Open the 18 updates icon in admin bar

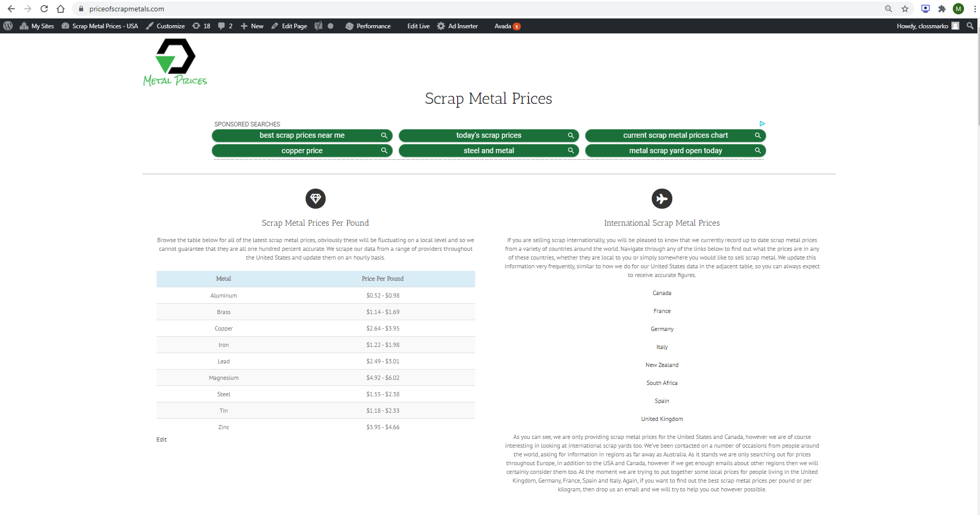(x=201, y=26)
